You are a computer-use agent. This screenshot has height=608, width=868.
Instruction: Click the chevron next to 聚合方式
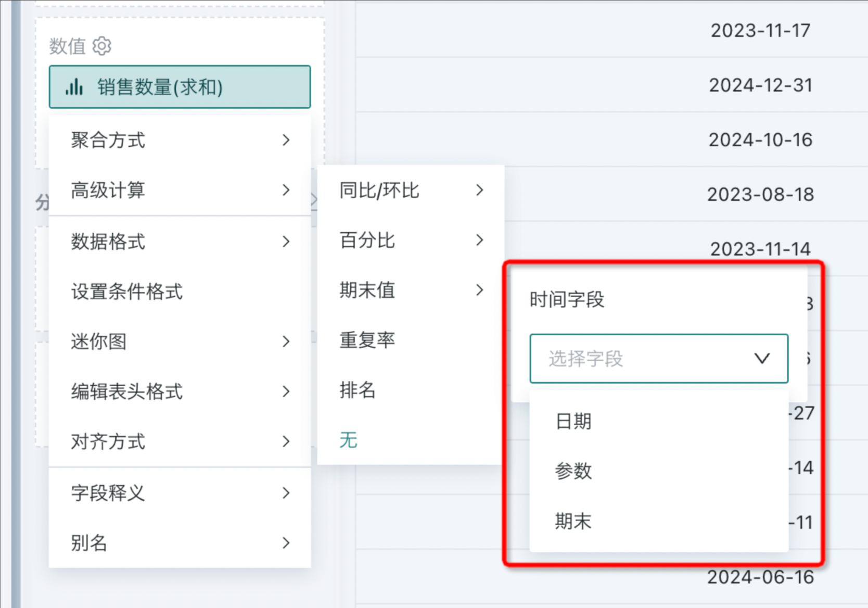[286, 140]
